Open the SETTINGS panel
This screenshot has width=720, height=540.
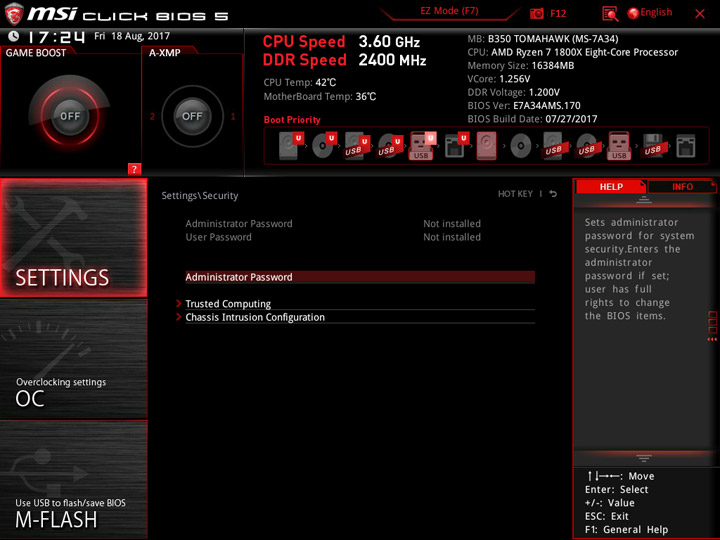[x=73, y=237]
